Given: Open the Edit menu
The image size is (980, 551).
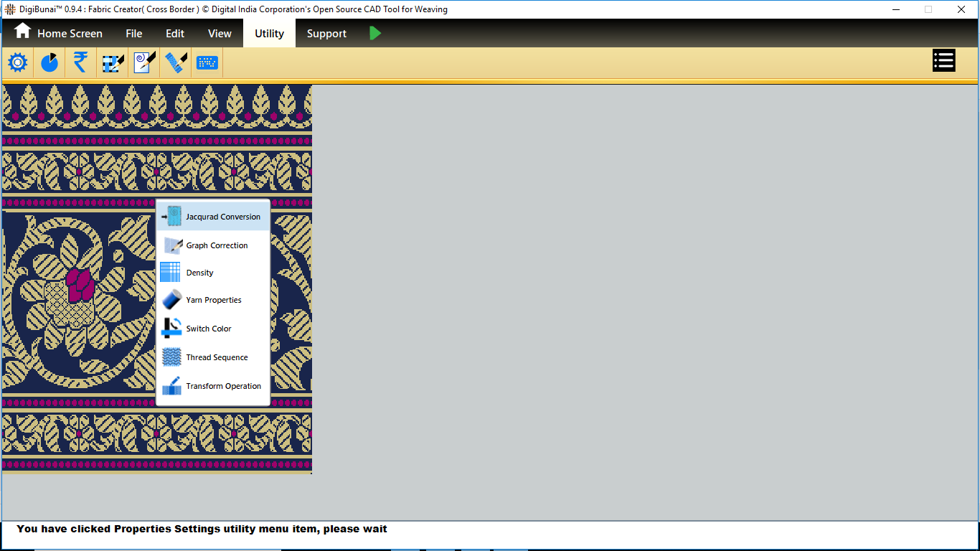Looking at the screenshot, I should pos(175,33).
